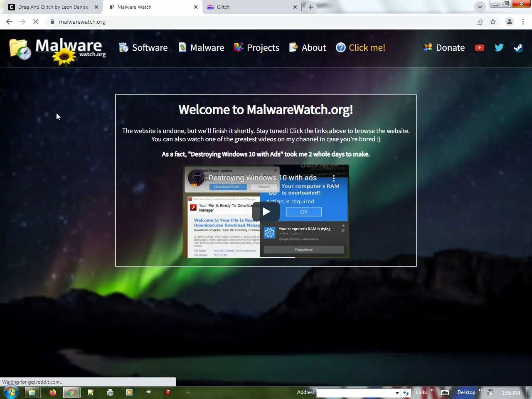Viewport: 532px width, 399px height.
Task: Open a new browser tab
Action: coord(310,7)
